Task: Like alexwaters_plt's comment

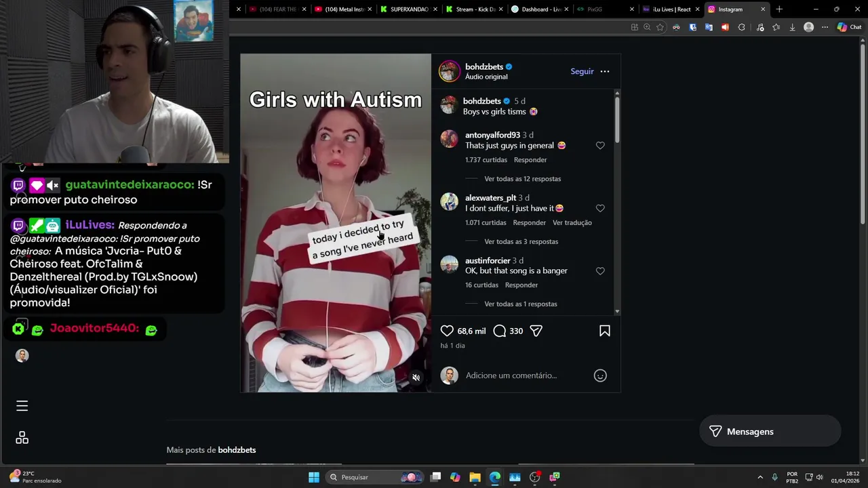Action: [600, 208]
